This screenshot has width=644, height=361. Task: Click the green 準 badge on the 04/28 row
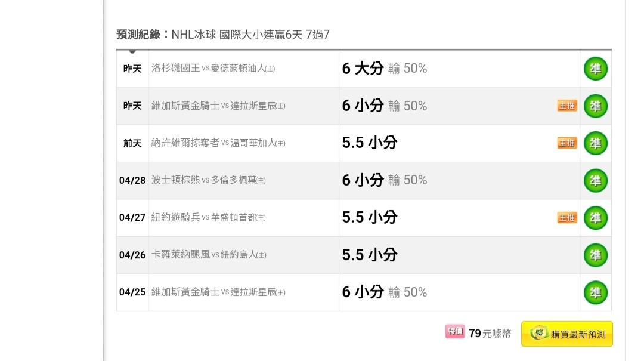click(x=596, y=180)
